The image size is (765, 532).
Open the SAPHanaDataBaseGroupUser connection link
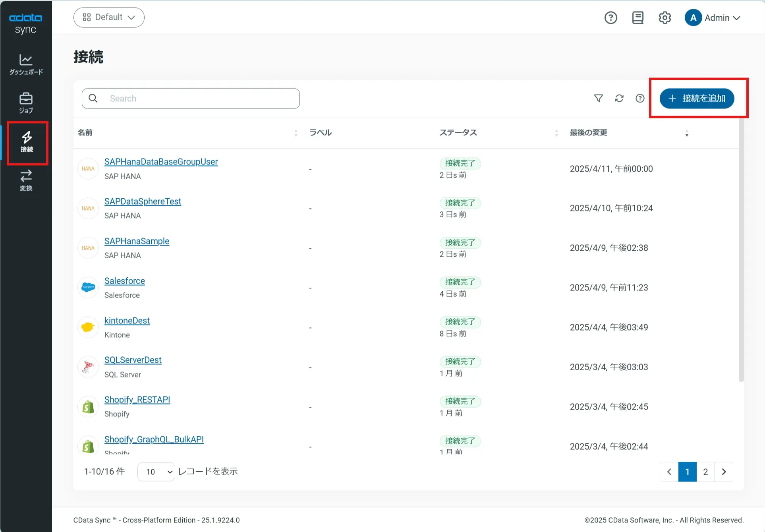[161, 162]
